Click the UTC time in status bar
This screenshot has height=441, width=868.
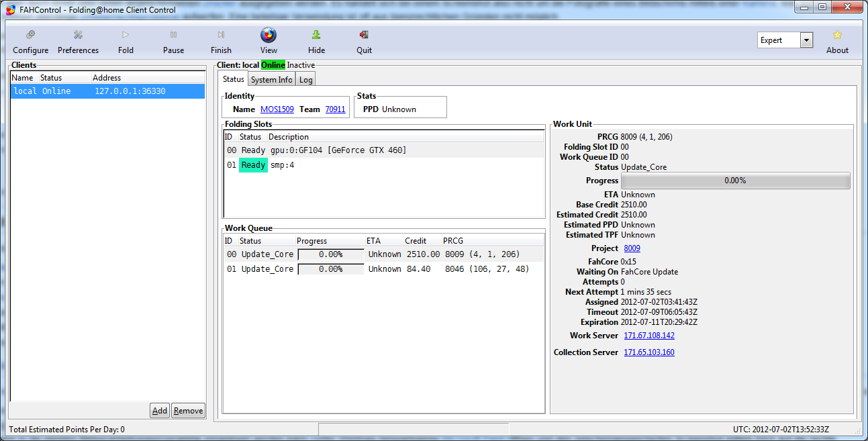[x=781, y=430]
